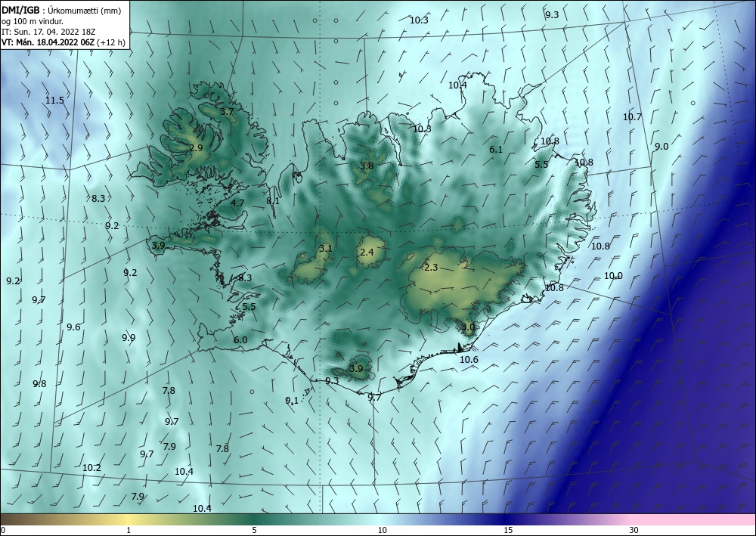This screenshot has width=756, height=536.
Task: Select the 4.7 precipitable water value
Action: [237, 203]
